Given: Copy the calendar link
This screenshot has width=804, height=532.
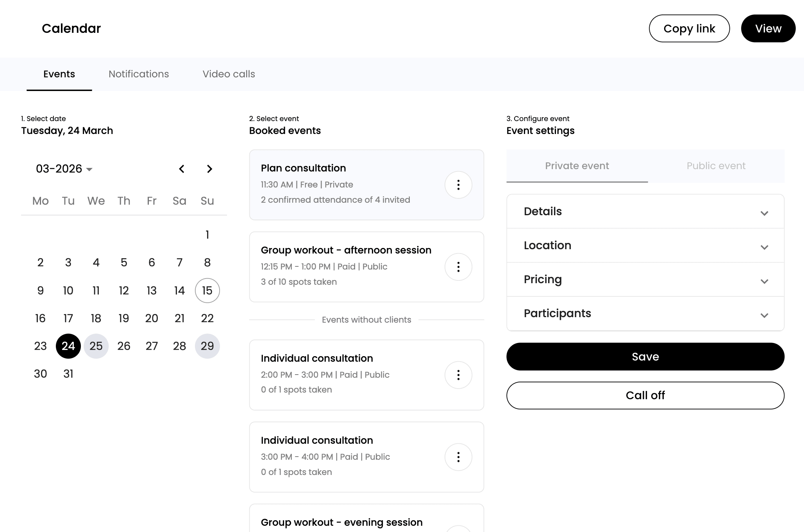Looking at the screenshot, I should tap(689, 28).
